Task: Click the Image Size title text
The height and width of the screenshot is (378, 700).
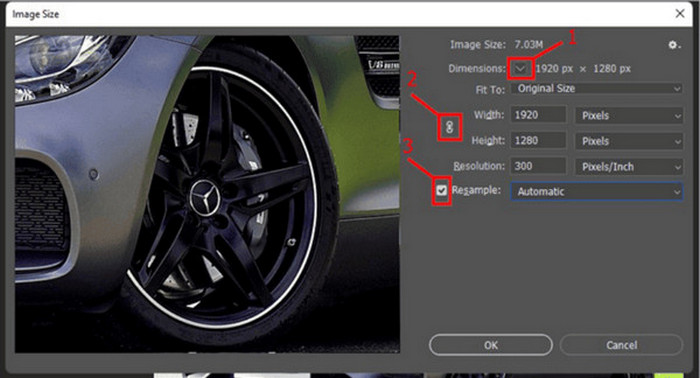Action: point(36,14)
